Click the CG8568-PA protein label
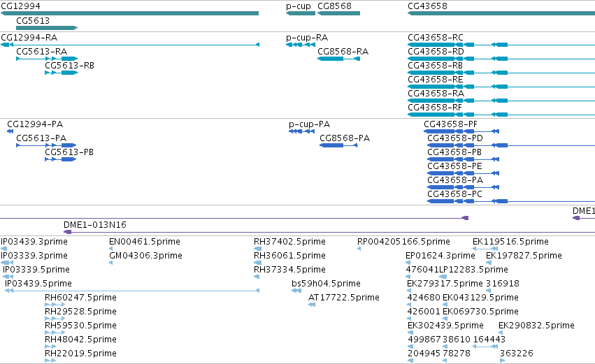Image resolution: width=595 pixels, height=364 pixels. [345, 138]
